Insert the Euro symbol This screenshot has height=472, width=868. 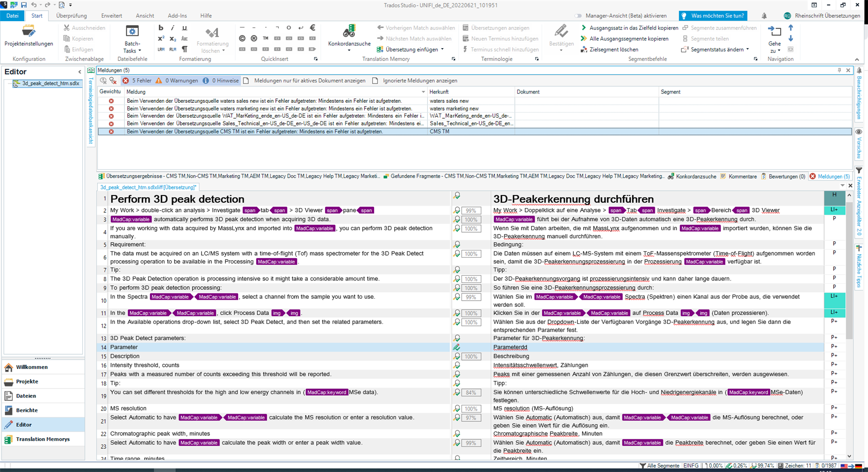(x=312, y=28)
